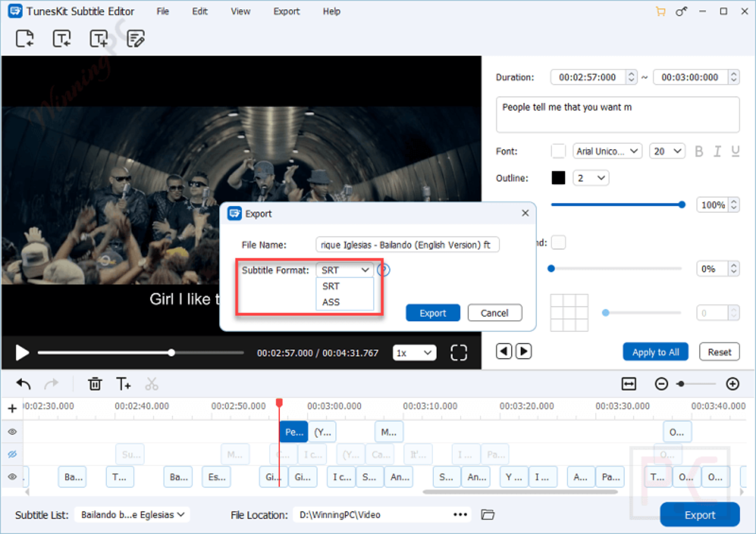Click the Reset button
Viewport: 756px width, 534px height.
tap(719, 352)
